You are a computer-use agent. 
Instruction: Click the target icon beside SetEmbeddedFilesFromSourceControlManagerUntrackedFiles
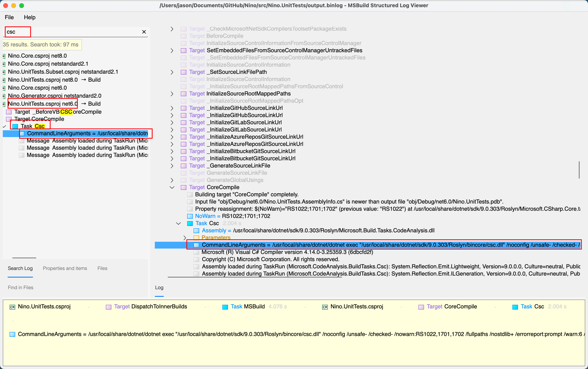pyautogui.click(x=184, y=50)
